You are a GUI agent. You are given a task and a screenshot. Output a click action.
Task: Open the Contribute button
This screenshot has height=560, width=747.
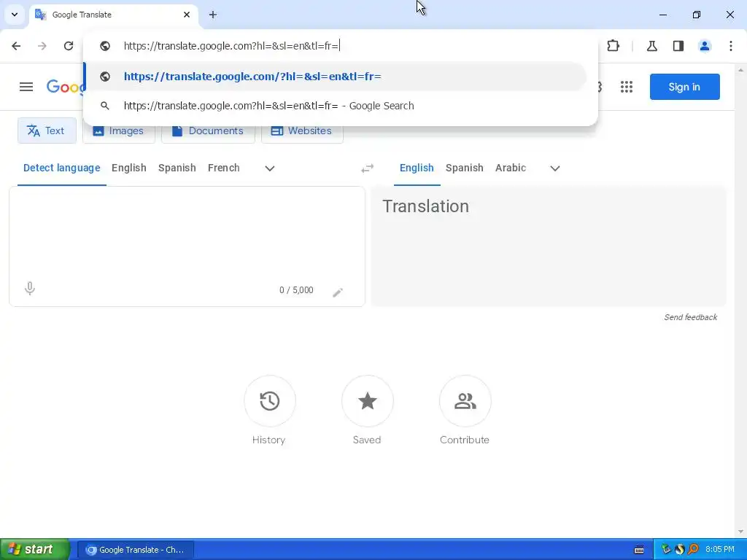tap(465, 401)
